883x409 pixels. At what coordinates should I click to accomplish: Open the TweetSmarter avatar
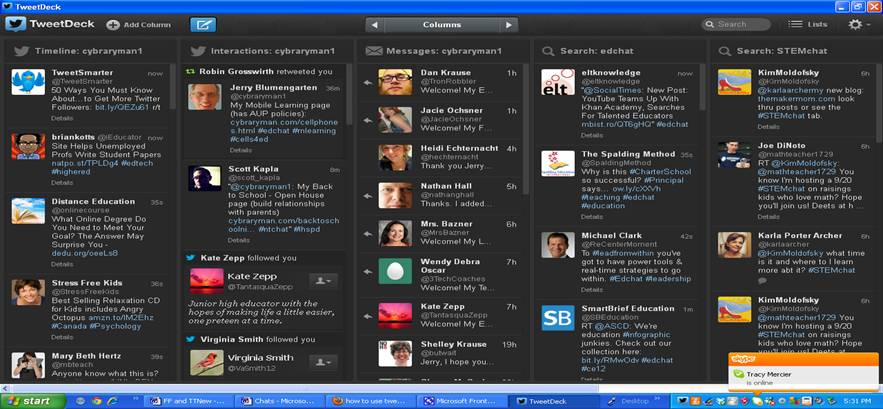(28, 82)
